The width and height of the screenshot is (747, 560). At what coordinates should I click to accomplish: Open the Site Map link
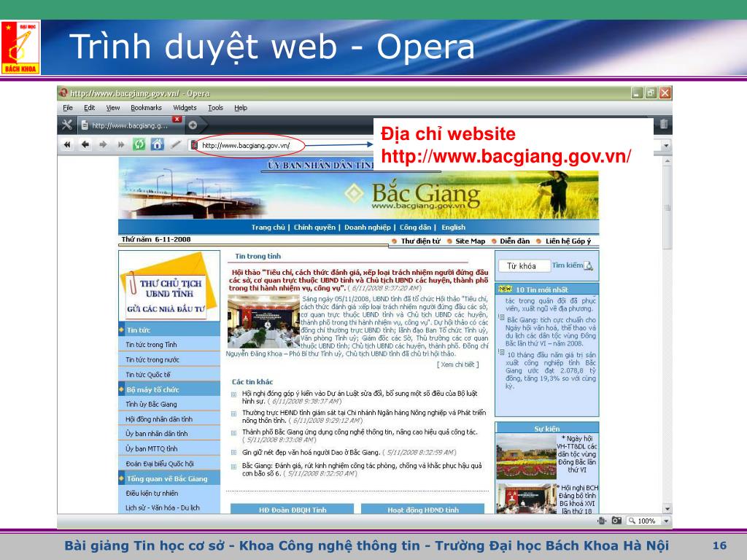[x=471, y=241]
